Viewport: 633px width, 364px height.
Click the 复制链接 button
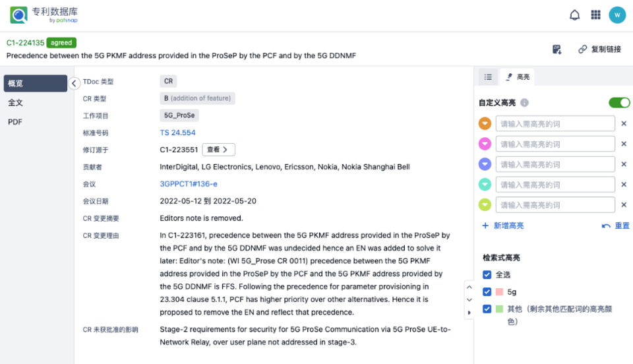tap(599, 49)
